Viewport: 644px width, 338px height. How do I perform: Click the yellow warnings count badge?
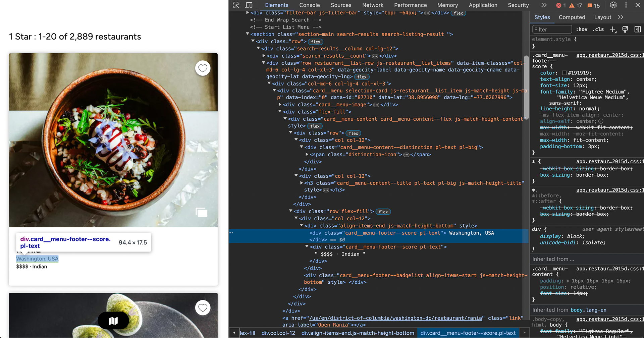[576, 5]
